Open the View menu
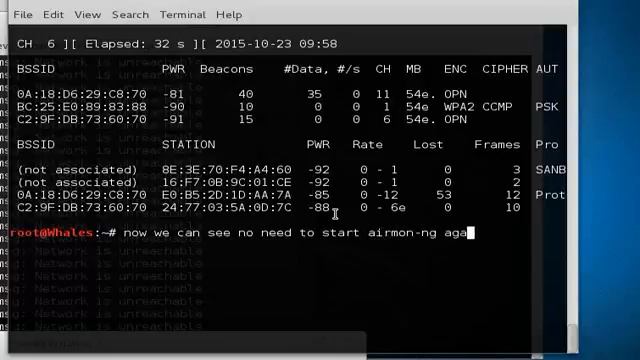 88,15
